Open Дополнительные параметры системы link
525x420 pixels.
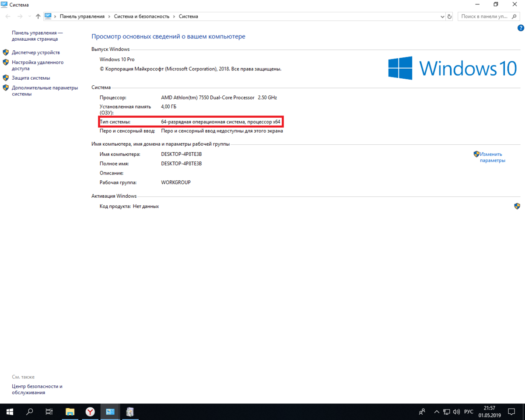click(45, 91)
